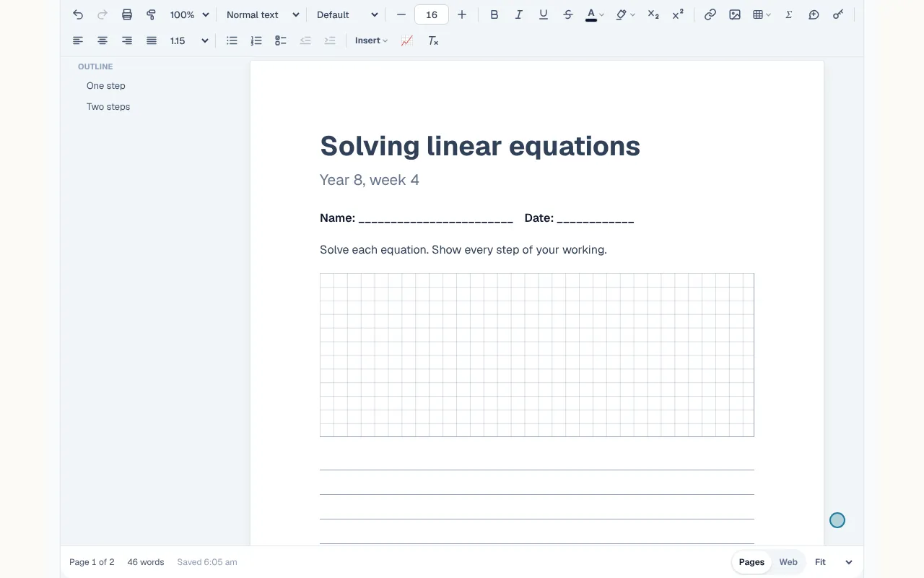Center align text

click(103, 40)
